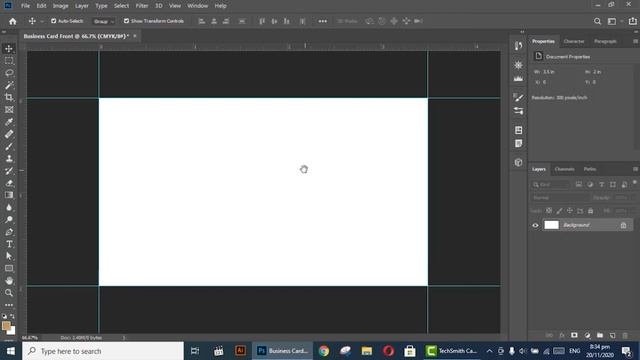Image resolution: width=640 pixels, height=360 pixels.
Task: Select the Pen tool
Action: point(9,232)
